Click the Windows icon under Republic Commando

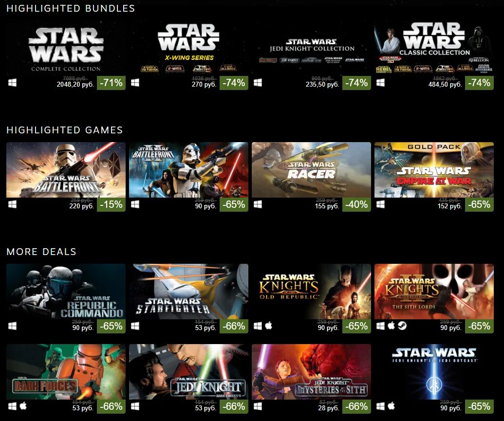[x=12, y=326]
